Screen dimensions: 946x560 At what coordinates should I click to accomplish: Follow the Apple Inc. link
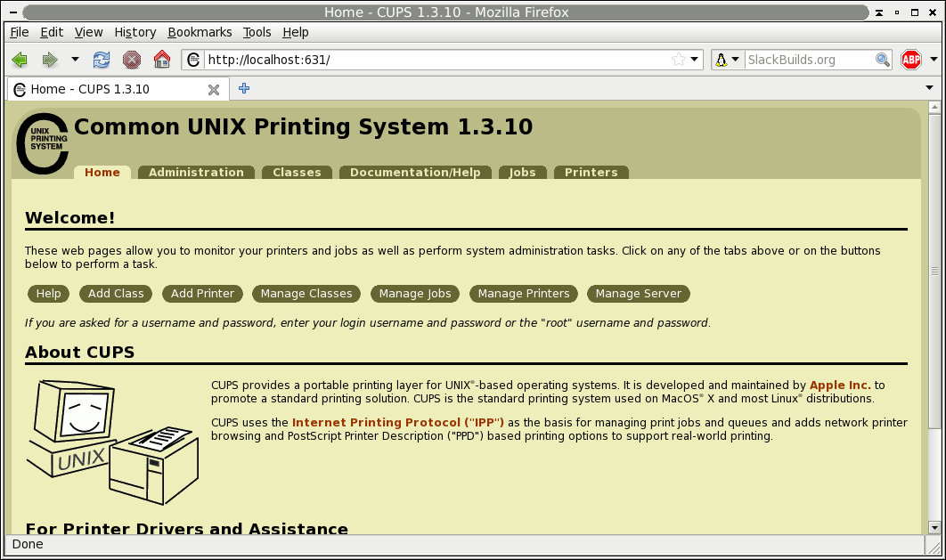pyautogui.click(x=840, y=386)
